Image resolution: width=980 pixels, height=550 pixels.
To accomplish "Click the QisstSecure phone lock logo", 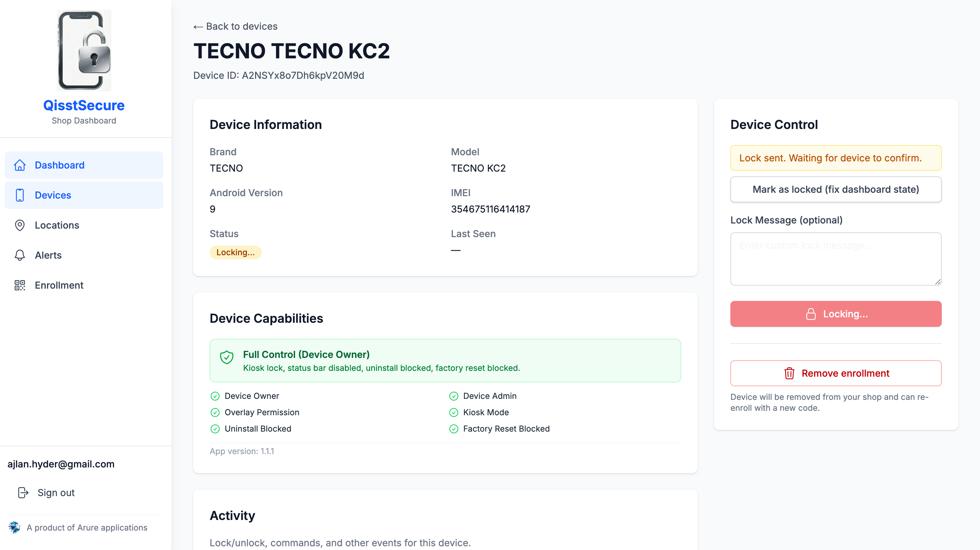I will (x=84, y=50).
